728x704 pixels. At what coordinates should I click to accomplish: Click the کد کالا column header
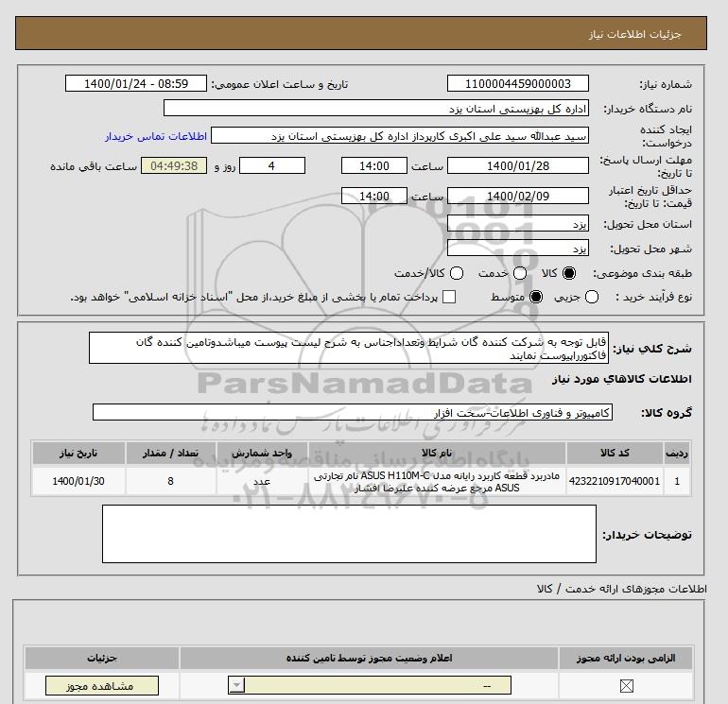pos(615,453)
